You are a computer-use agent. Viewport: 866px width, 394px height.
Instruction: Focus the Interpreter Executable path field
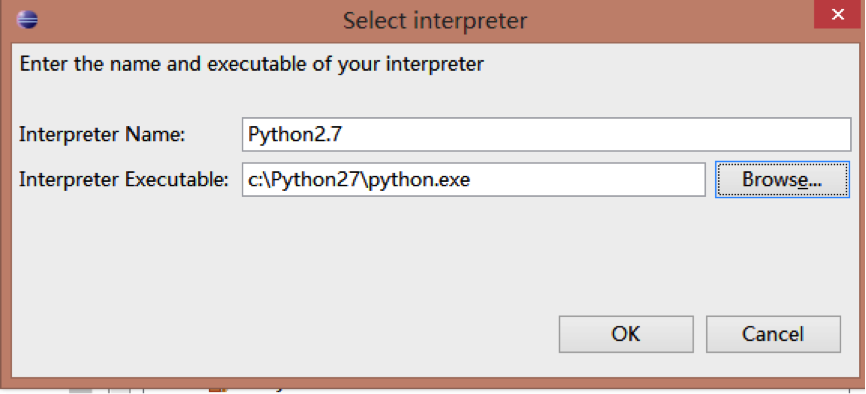(473, 180)
